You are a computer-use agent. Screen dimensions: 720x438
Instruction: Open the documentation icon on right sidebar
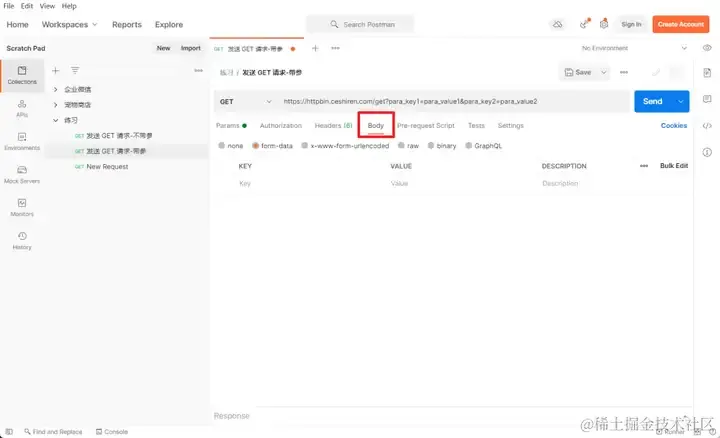707,73
